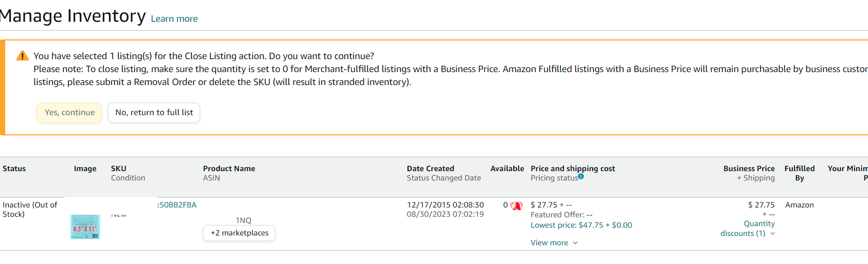Viewport: 868px width, 264px height.
Task: Sort by the SKU column header
Action: [119, 169]
